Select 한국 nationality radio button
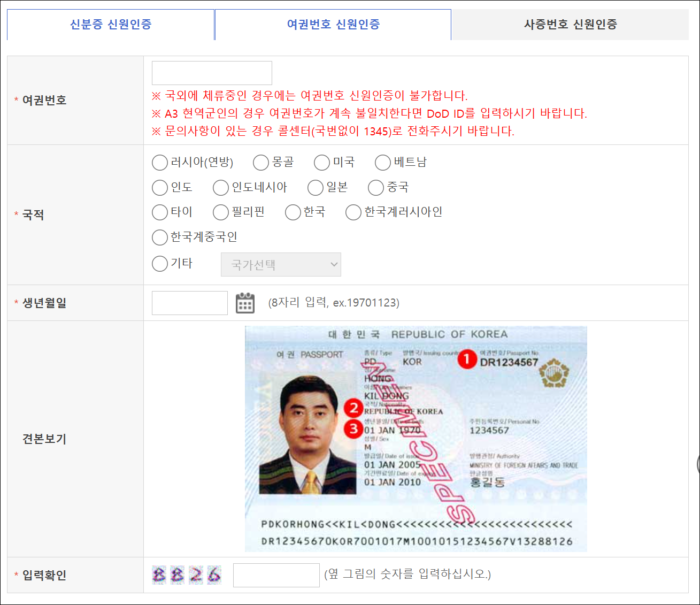 point(293,212)
